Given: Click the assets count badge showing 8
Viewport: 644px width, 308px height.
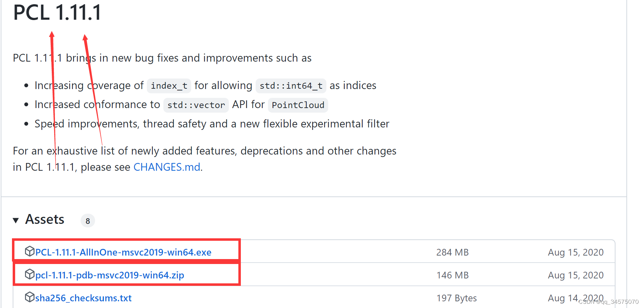Looking at the screenshot, I should click(87, 221).
